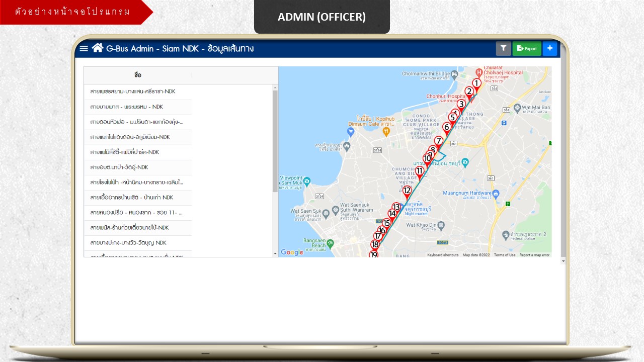644x362 pixels.
Task: Select route สายเพชรสยาม-บางแสน-ศรีราชา-NDK
Action: [138, 92]
